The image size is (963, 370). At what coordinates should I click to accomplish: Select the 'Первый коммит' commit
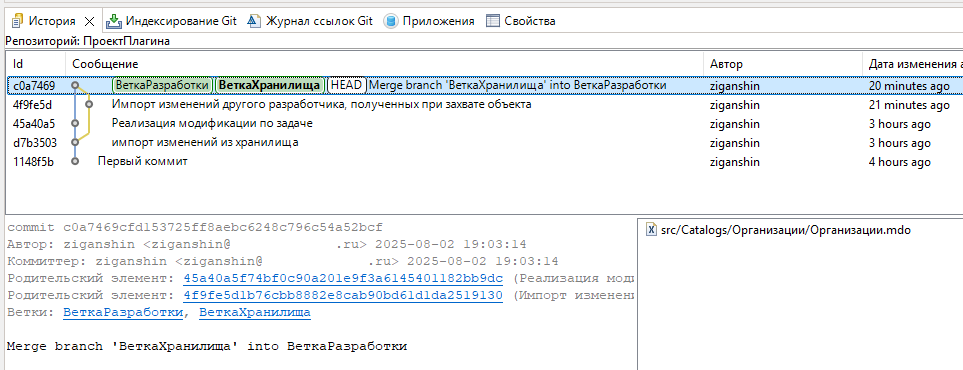click(x=142, y=162)
